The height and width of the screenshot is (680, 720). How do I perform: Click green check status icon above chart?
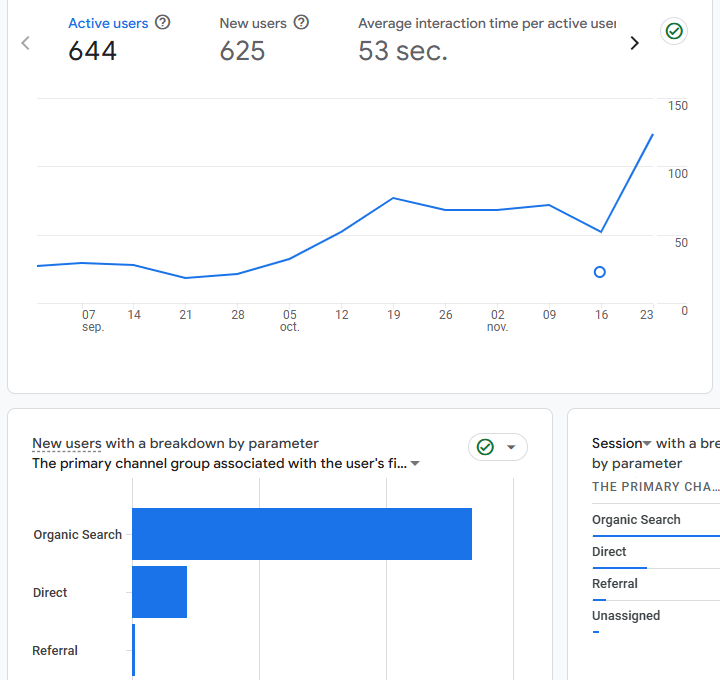point(675,32)
